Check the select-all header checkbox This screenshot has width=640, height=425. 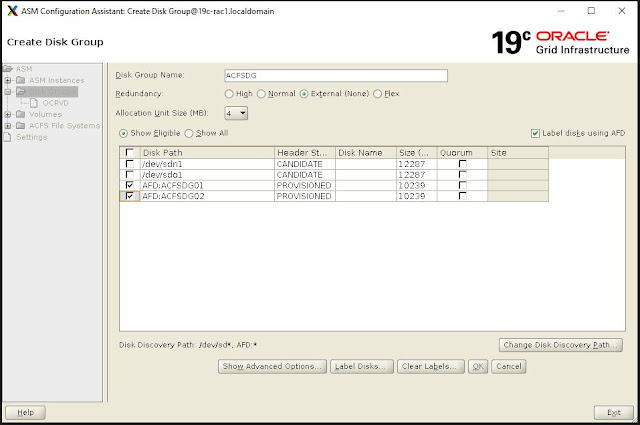130,152
